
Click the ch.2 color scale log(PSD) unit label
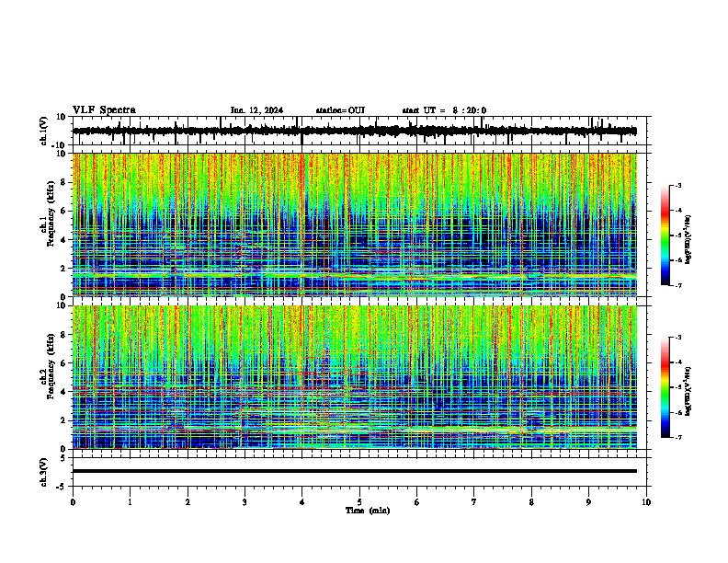[688, 391]
